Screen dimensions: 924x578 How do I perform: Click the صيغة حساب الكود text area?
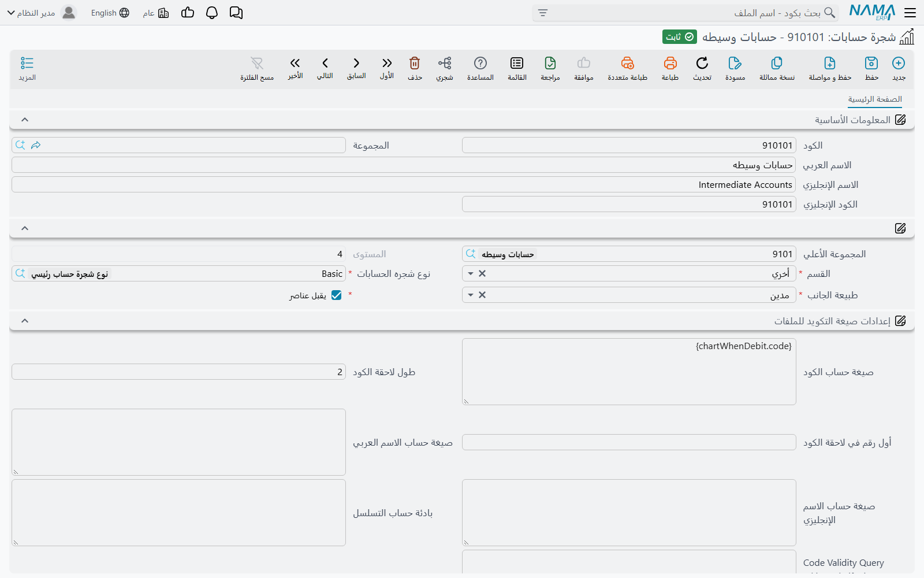[629, 372]
